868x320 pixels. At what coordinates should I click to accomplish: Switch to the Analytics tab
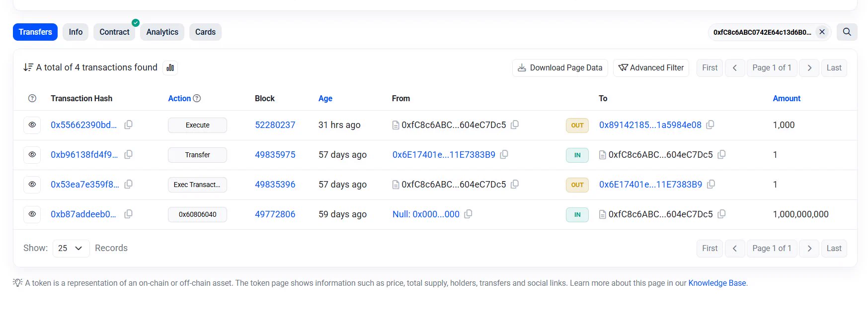(x=162, y=32)
